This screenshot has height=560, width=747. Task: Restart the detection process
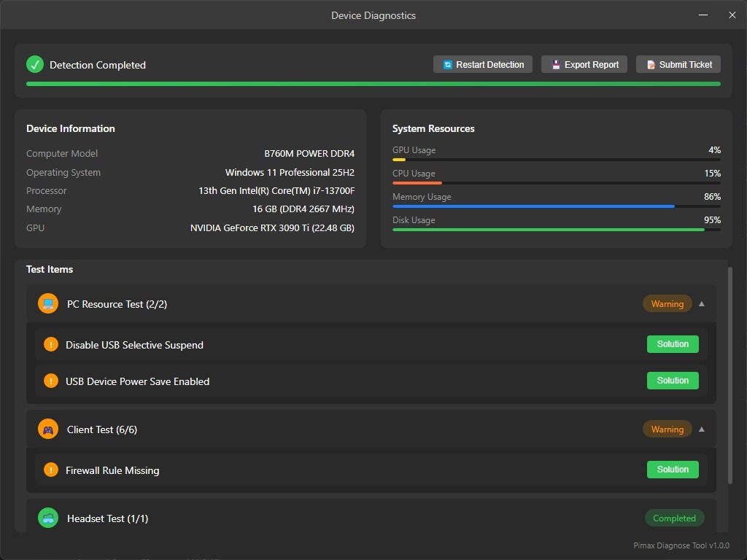(x=483, y=64)
